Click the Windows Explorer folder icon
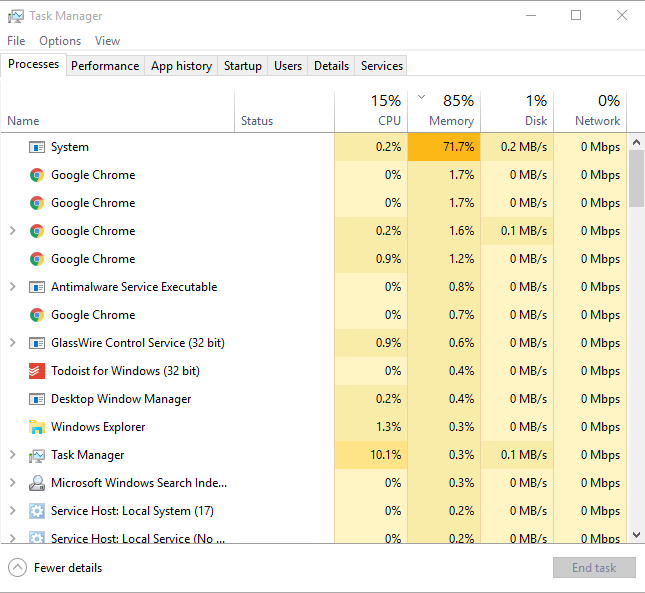 pos(37,427)
